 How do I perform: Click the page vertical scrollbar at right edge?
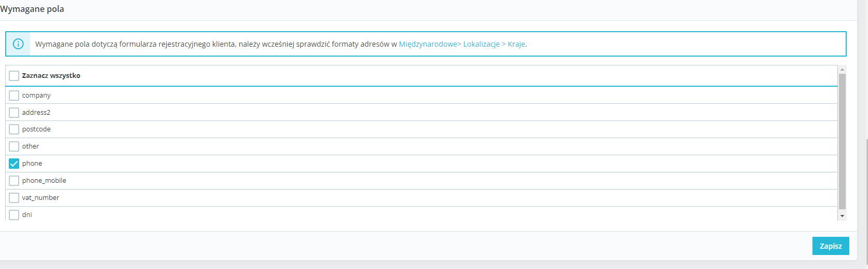(x=866, y=197)
